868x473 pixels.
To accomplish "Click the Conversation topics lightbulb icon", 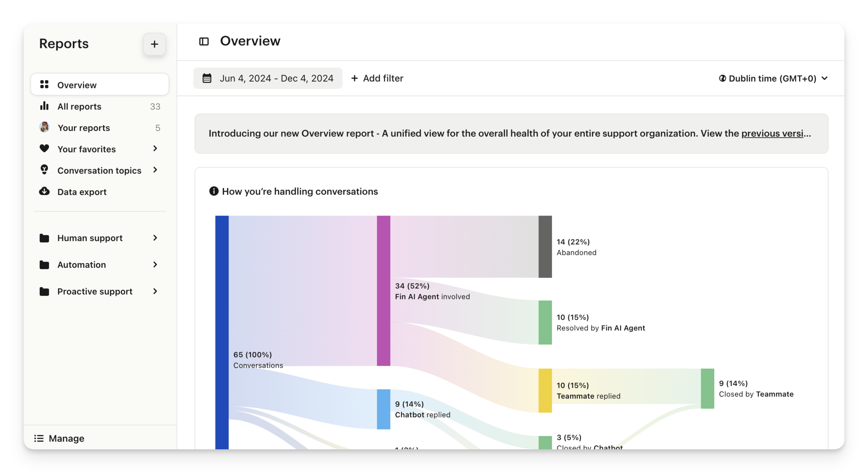I will click(x=44, y=170).
